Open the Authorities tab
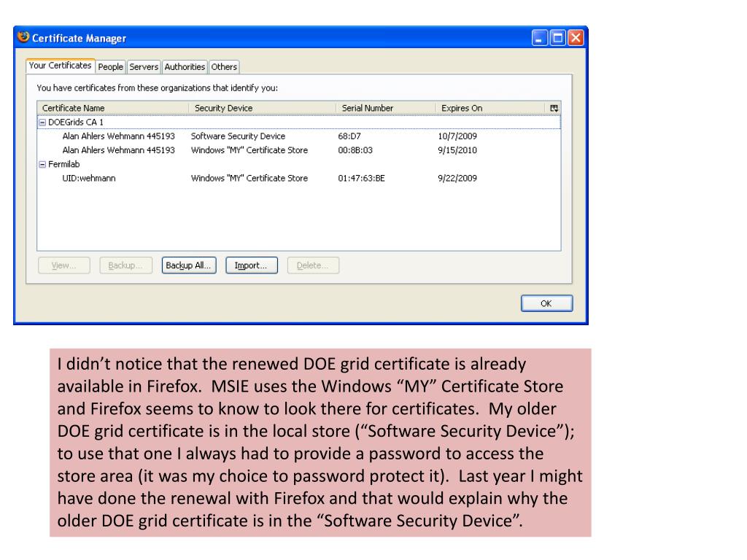Screen dimensions: 747x560 185,67
